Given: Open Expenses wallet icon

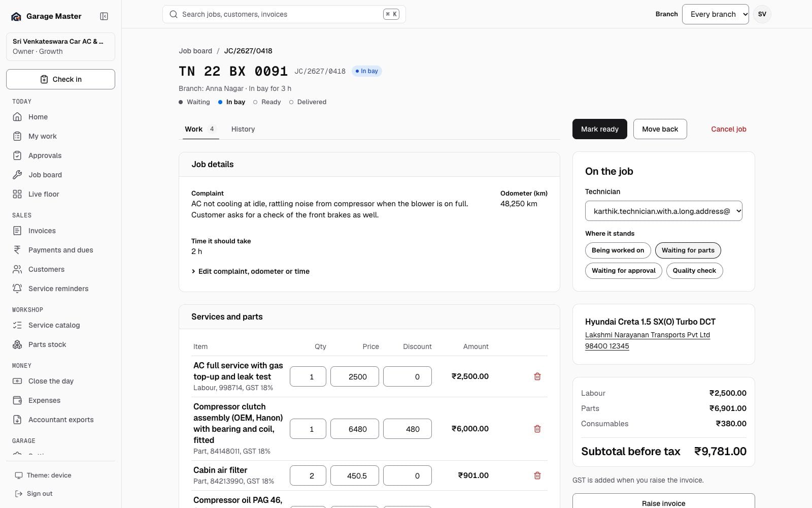Looking at the screenshot, I should [17, 400].
